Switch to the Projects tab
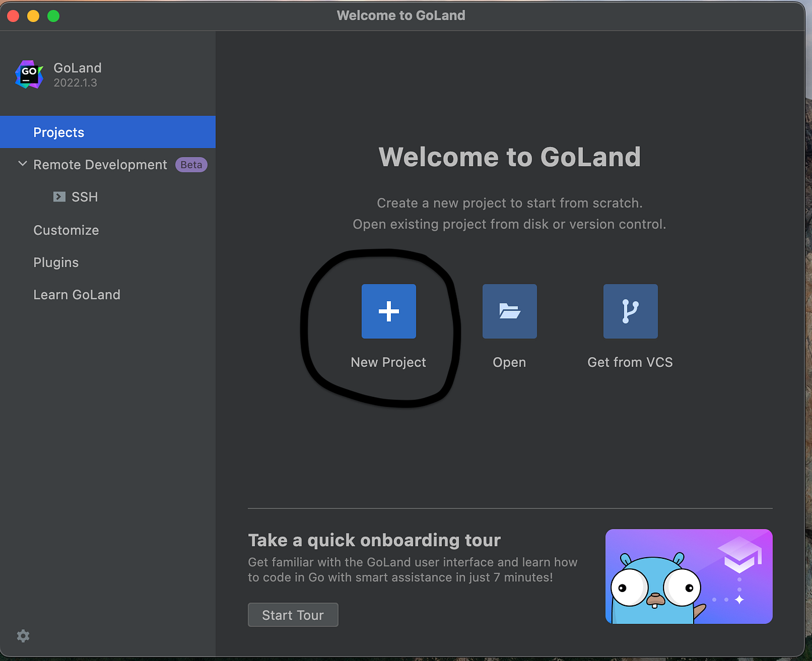Viewport: 812px width, 661px height. 59,132
